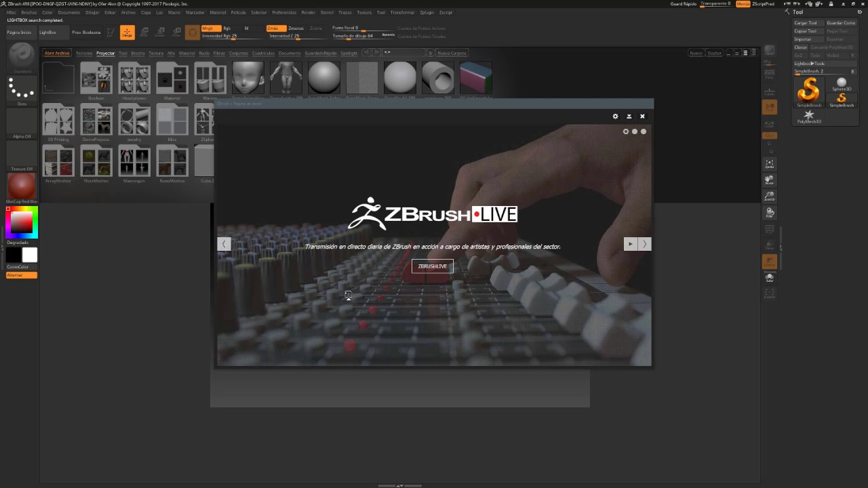This screenshot has width=868, height=488.
Task: Open the NanoMeshes folder
Action: 172,163
